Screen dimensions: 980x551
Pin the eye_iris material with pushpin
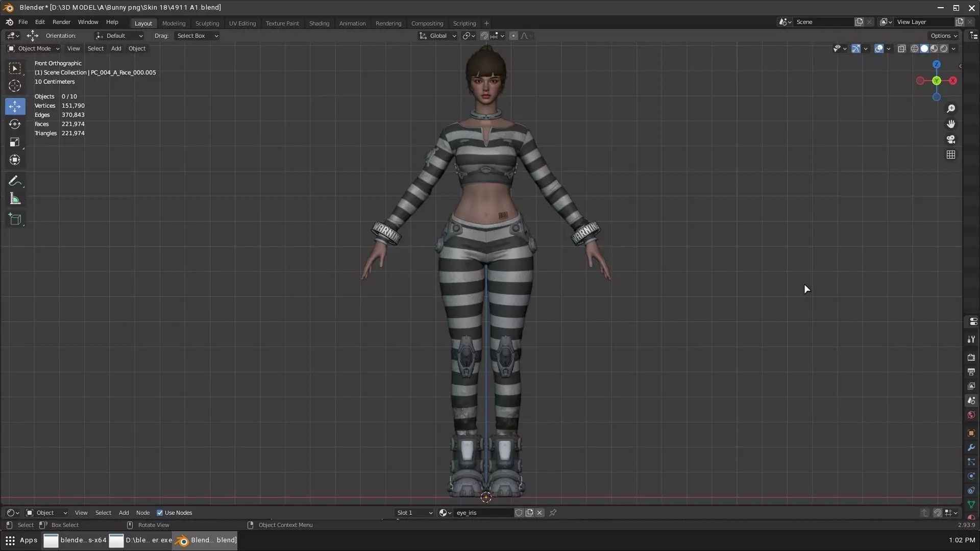coord(553,513)
